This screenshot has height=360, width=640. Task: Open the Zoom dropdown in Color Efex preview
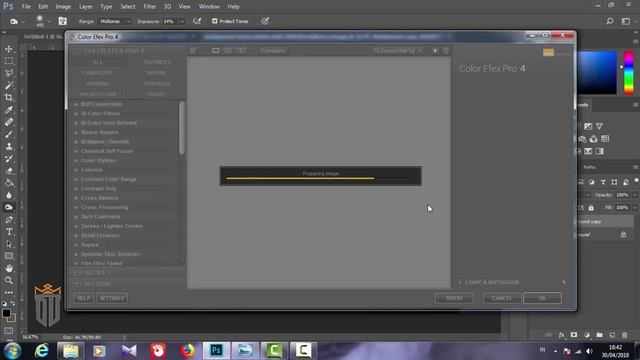tap(398, 51)
